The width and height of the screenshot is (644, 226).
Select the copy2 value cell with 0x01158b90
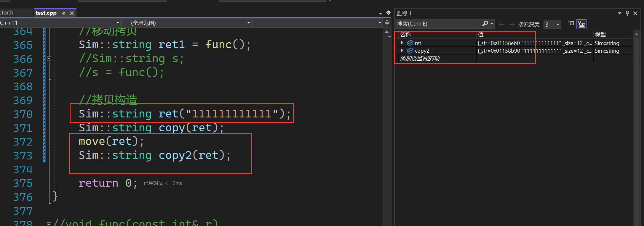[535, 51]
